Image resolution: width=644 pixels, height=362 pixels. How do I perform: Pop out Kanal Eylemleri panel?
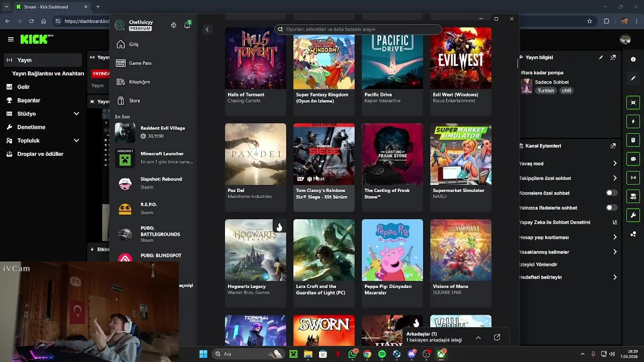coord(613,146)
